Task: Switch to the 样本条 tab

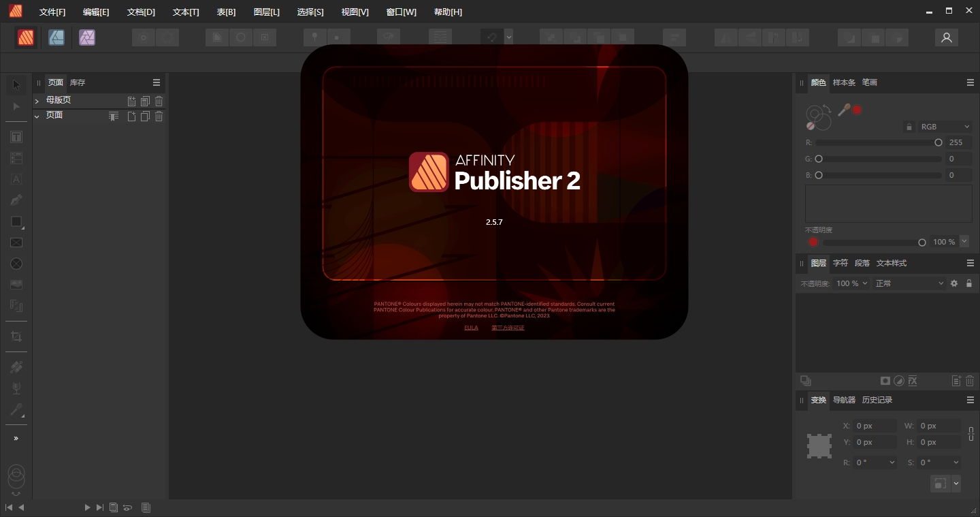Action: coord(844,82)
